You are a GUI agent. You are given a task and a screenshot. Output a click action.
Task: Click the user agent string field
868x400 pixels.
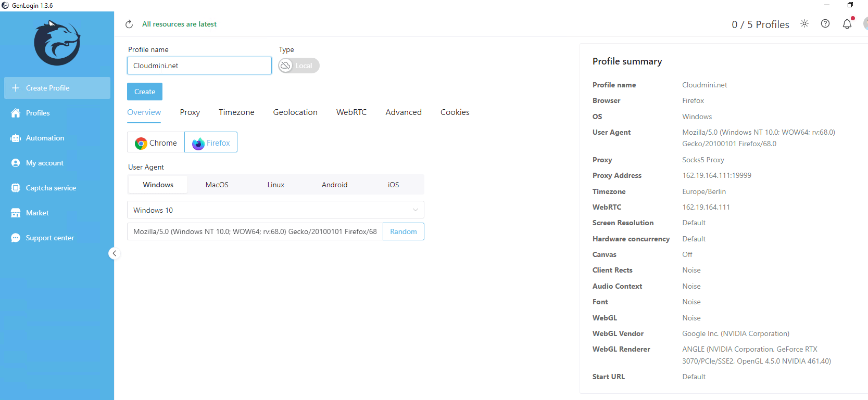pyautogui.click(x=255, y=231)
